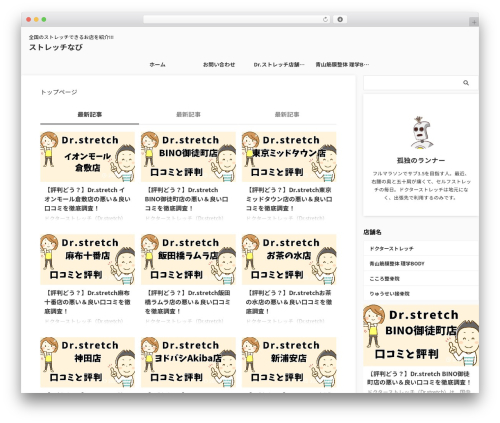
Task: Open the 飯田橋ラムラ店 thumbnail
Action: (x=188, y=259)
